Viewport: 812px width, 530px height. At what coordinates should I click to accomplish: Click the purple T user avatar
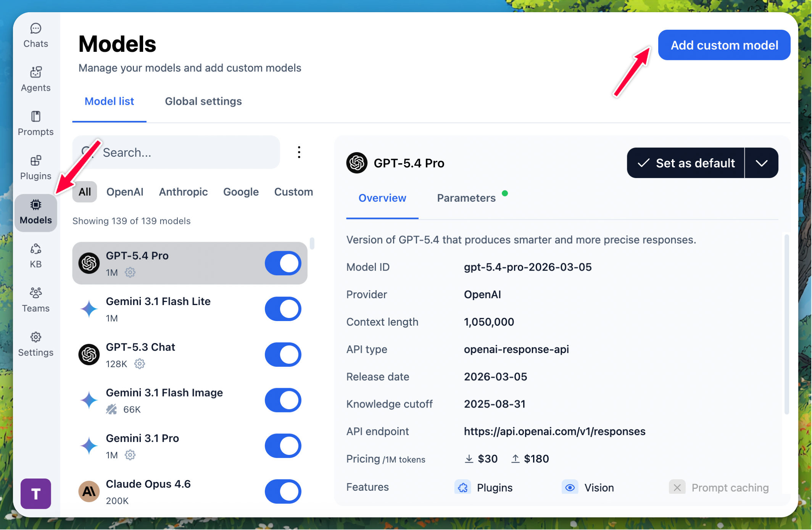(36, 493)
